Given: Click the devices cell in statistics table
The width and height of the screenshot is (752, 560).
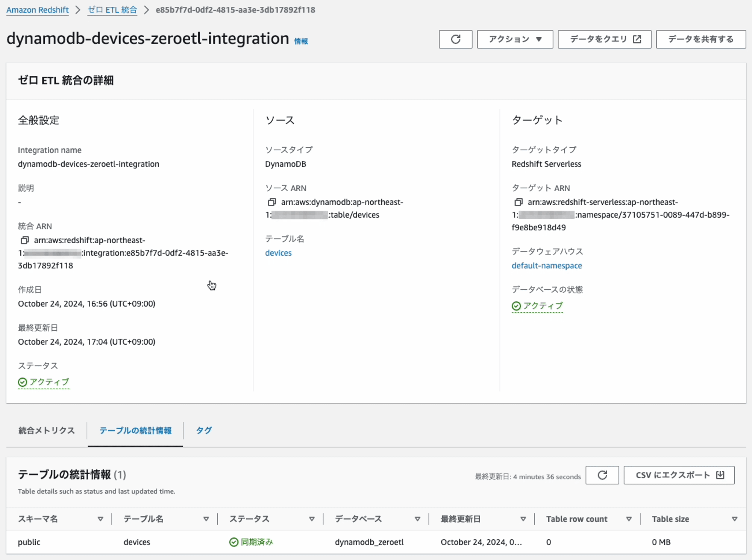Looking at the screenshot, I should click(x=137, y=542).
